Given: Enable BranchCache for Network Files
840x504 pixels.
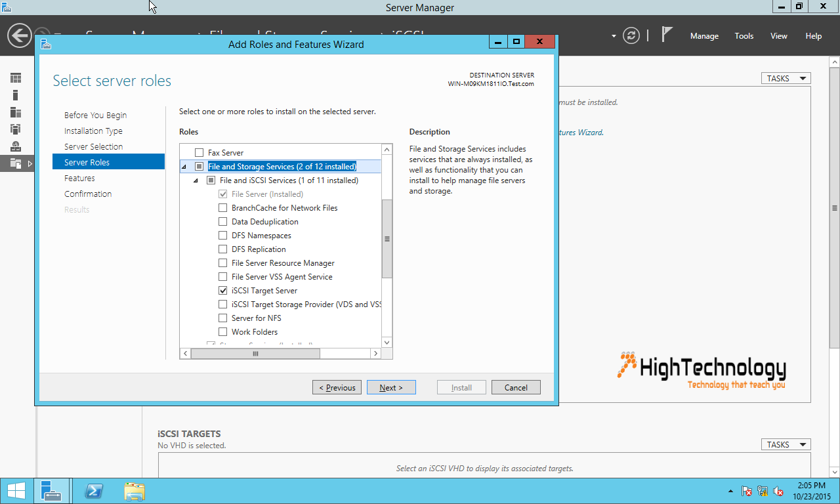Looking at the screenshot, I should click(223, 207).
